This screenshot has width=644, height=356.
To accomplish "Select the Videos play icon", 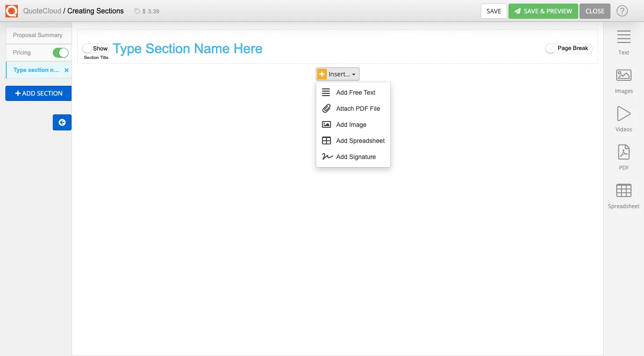I will [623, 114].
